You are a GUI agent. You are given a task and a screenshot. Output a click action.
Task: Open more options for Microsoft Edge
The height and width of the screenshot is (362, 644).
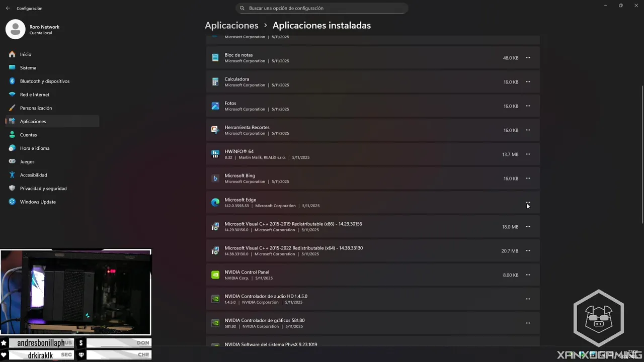528,203
